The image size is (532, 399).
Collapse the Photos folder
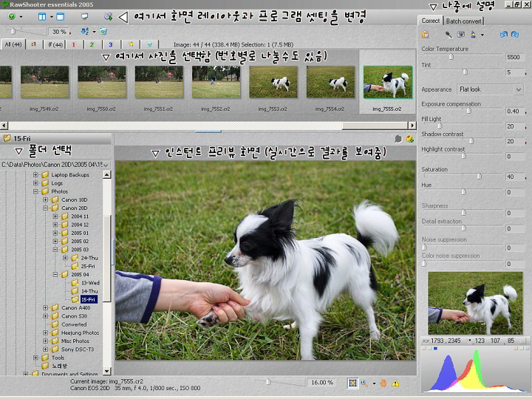pos(35,191)
